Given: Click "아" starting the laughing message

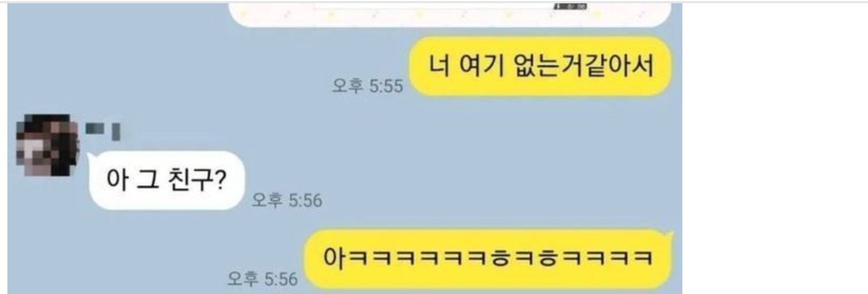Looking at the screenshot, I should click(334, 258).
